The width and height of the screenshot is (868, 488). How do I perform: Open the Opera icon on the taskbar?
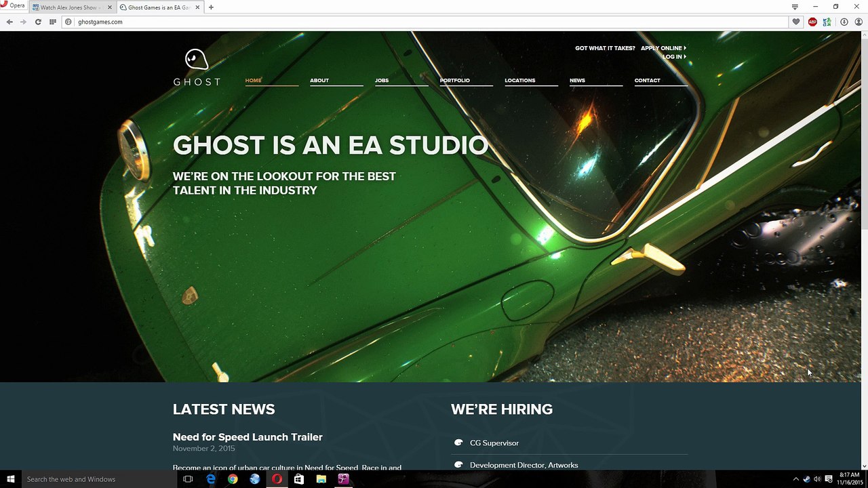pyautogui.click(x=277, y=479)
